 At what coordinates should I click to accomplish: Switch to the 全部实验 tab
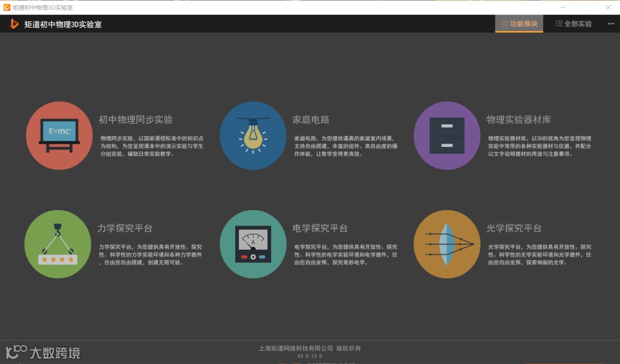point(573,24)
